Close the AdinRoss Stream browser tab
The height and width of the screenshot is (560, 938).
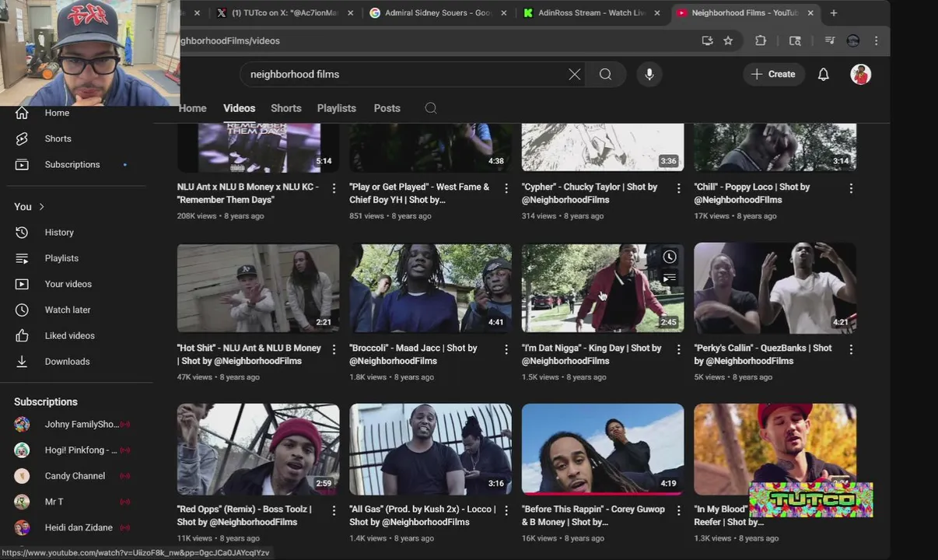(657, 12)
